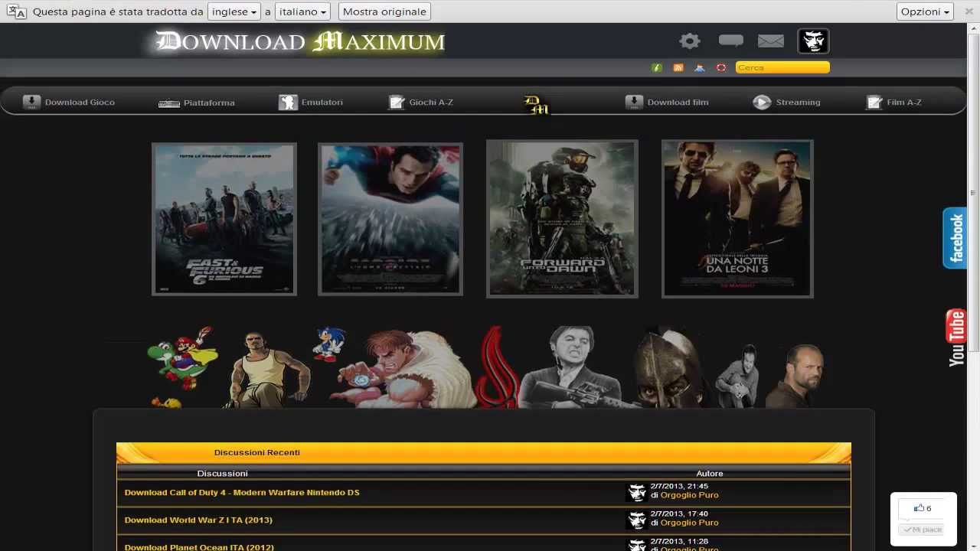Click the Cerca search field

(x=782, y=67)
